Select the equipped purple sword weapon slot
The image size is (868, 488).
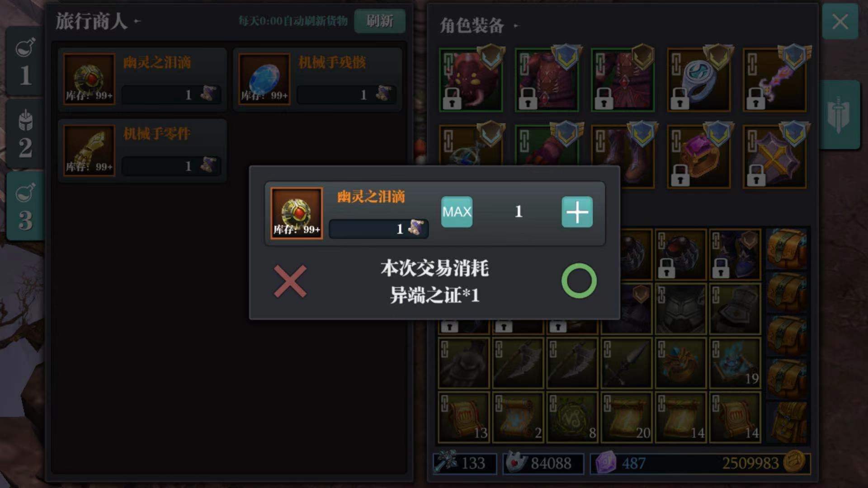(x=774, y=80)
